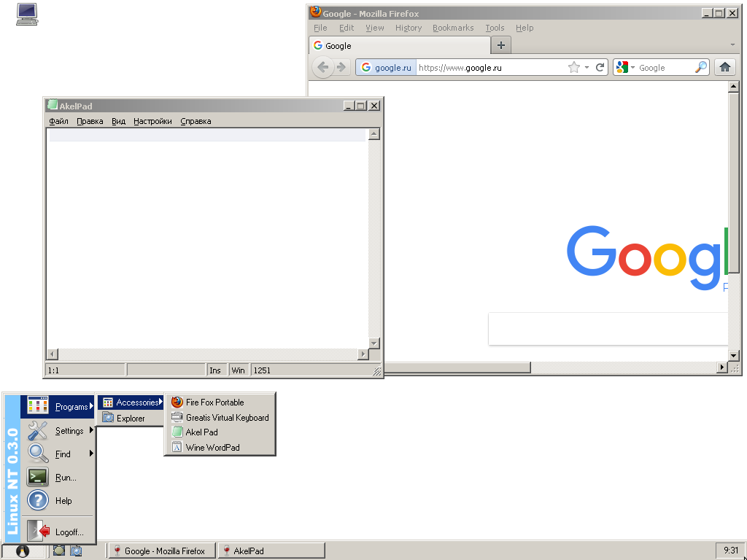Choose Explorer in the Programs submenu
The width and height of the screenshot is (747, 560).
tap(131, 418)
